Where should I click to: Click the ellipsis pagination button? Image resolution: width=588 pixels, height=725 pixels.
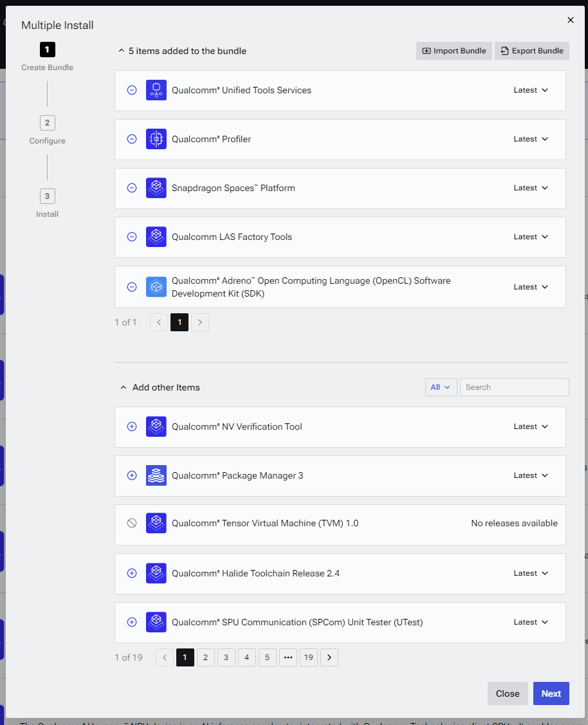288,657
